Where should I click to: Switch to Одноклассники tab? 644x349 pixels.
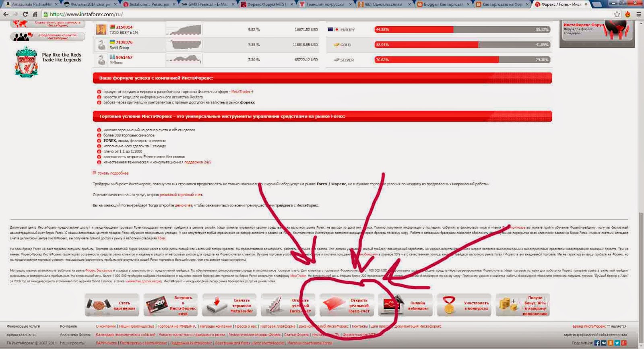[x=383, y=4]
